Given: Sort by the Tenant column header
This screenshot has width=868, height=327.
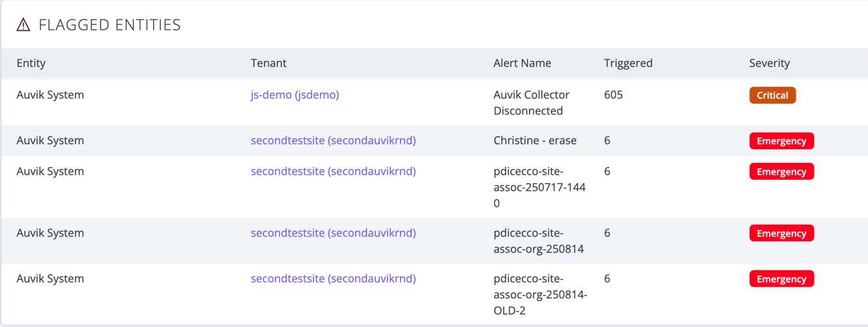Looking at the screenshot, I should point(268,63).
